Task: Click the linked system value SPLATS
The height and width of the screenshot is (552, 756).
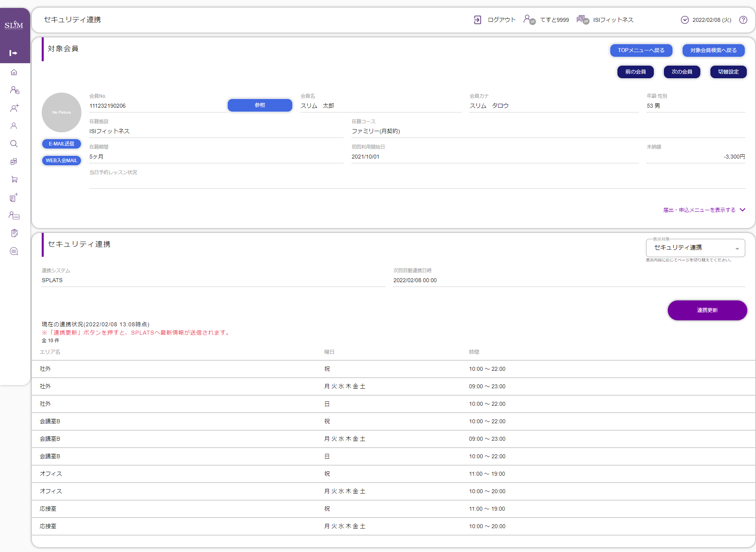Action: point(52,280)
